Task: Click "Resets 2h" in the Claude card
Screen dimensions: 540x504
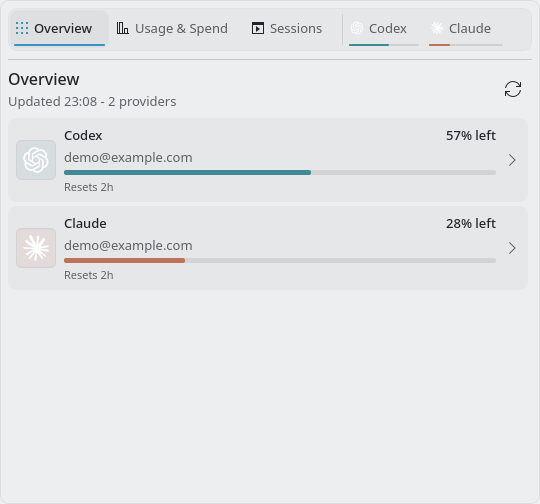Action: 89,276
